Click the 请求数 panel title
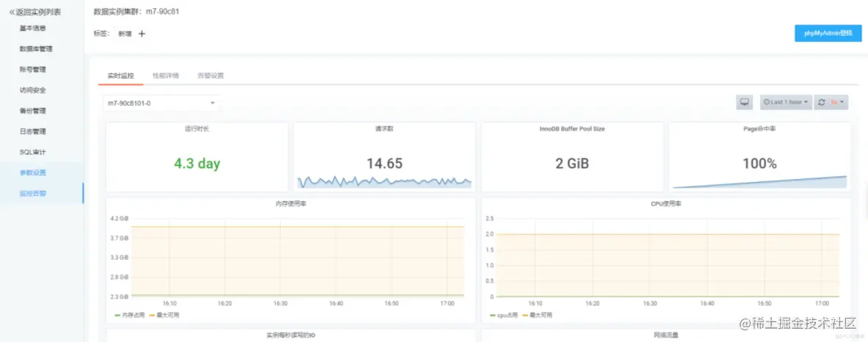This screenshot has width=868, height=342. 384,128
